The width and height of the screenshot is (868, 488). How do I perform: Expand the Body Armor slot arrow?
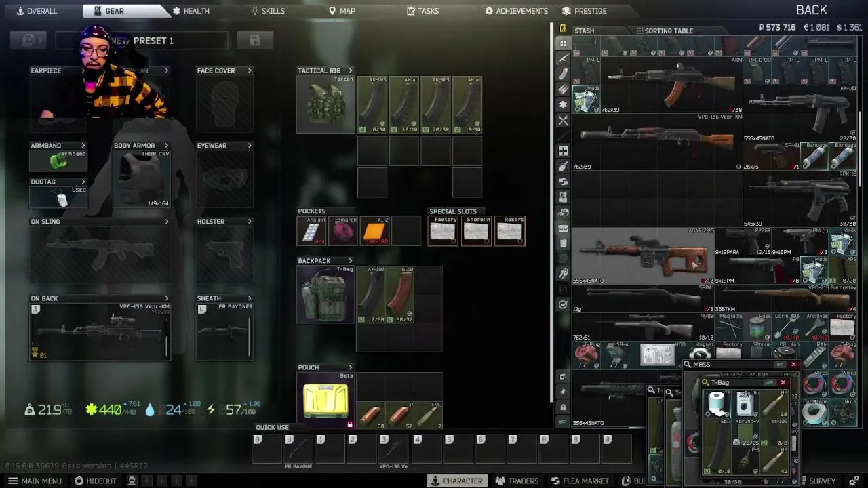[166, 146]
